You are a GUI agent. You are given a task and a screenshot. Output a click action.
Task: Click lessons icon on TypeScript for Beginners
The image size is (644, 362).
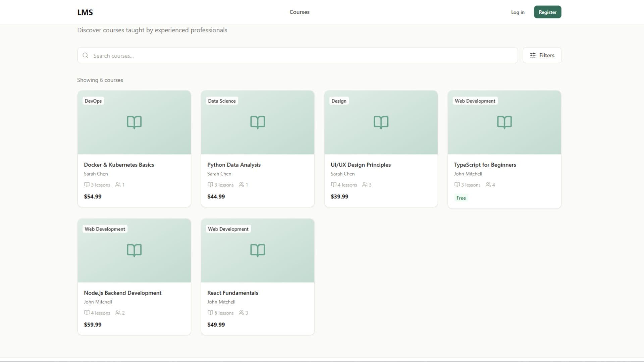(x=457, y=185)
